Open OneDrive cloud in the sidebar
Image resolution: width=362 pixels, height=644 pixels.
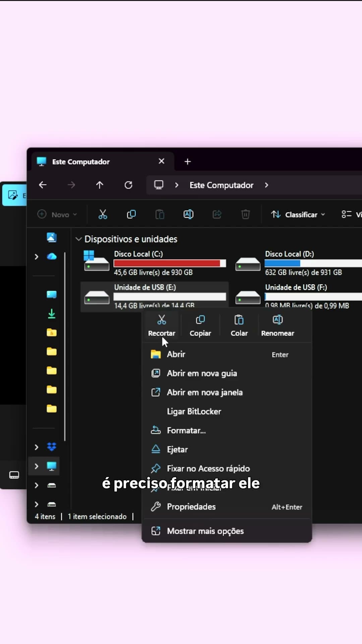[x=52, y=257]
